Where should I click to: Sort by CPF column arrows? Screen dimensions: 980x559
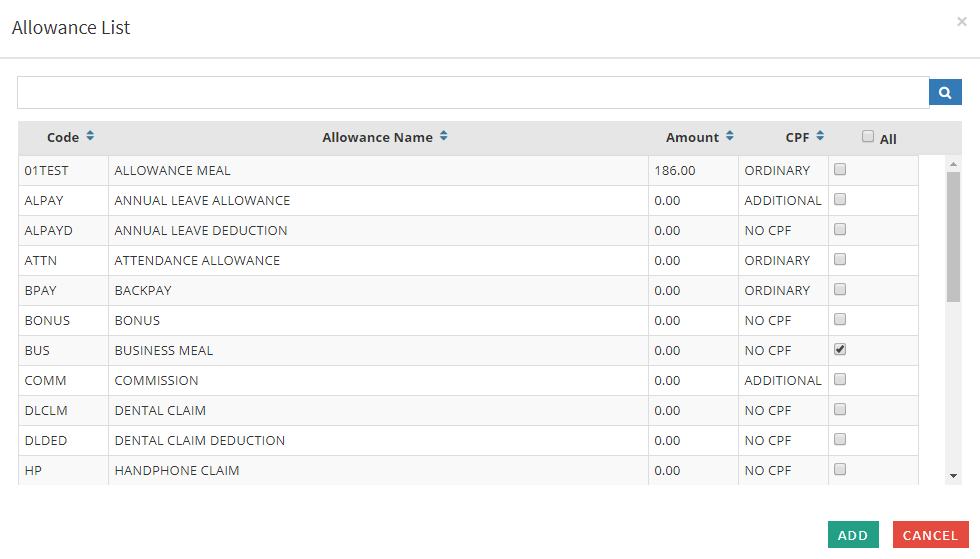[x=820, y=137]
